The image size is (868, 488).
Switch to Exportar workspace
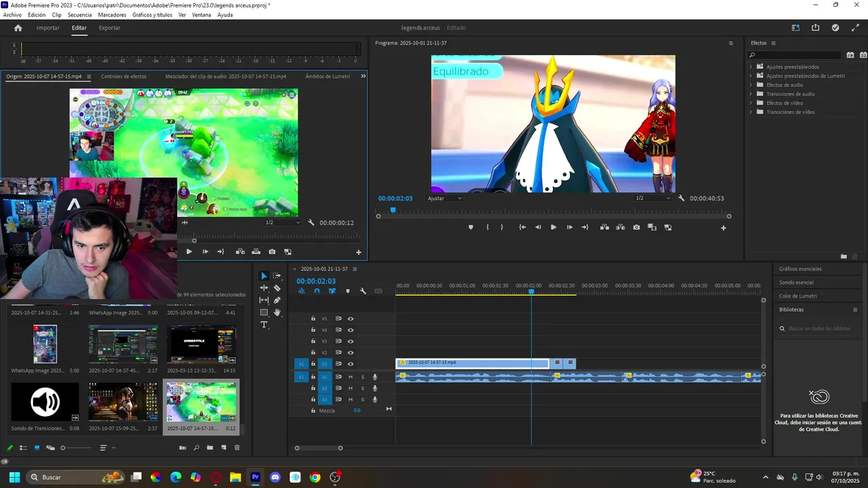click(x=109, y=28)
